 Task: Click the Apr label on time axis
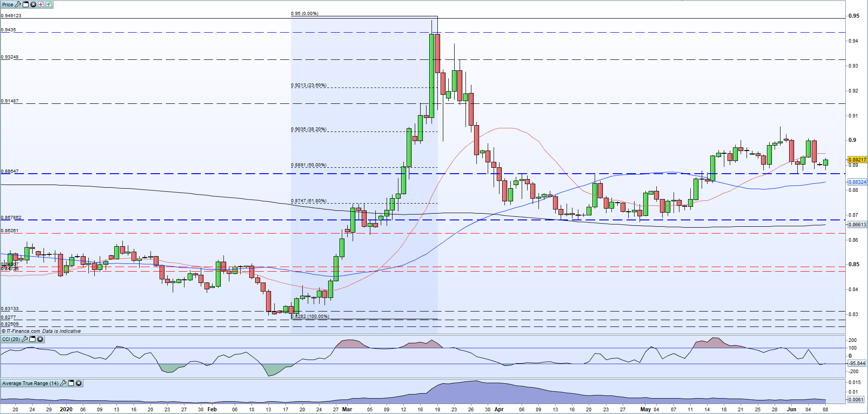click(x=499, y=409)
